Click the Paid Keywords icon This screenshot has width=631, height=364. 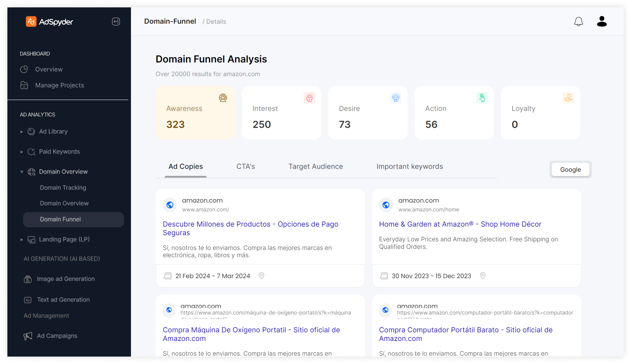(31, 152)
